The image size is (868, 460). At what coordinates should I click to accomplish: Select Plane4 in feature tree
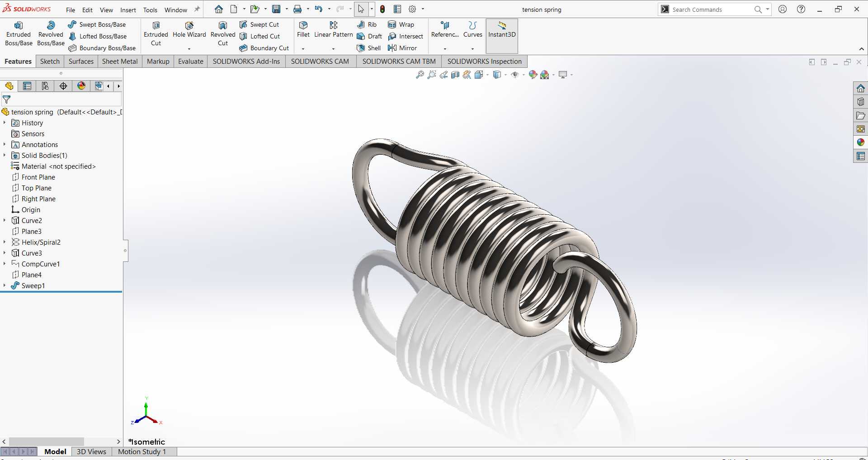27,275
